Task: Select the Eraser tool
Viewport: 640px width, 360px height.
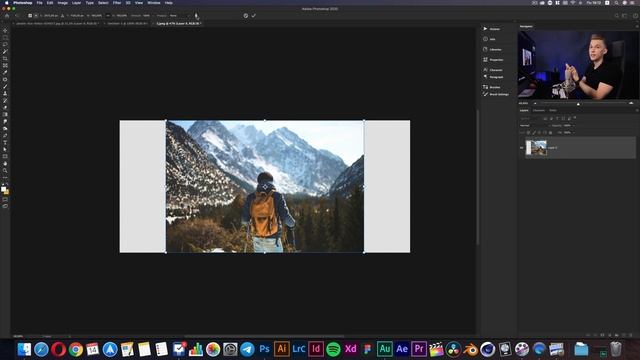Action: click(x=5, y=107)
